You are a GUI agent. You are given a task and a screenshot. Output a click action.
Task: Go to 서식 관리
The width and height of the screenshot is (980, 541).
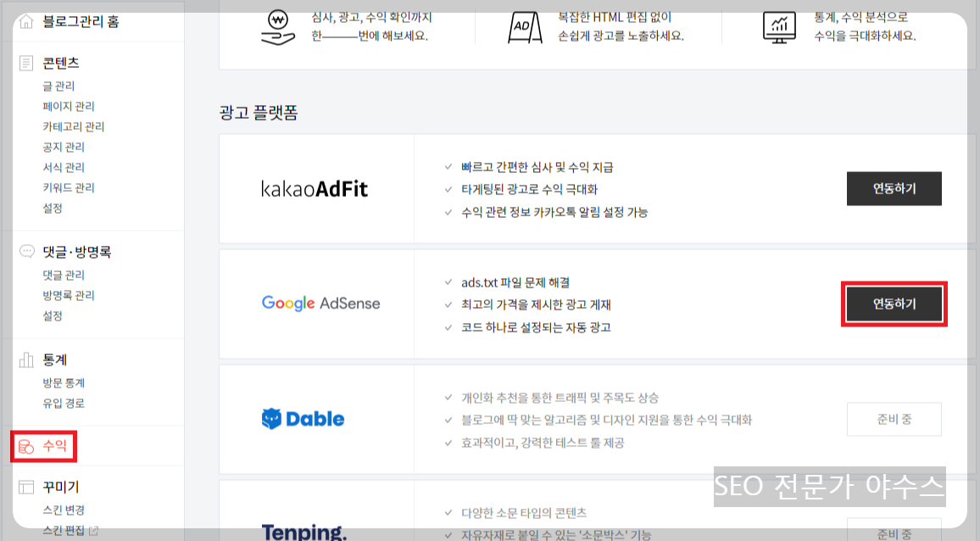(x=64, y=167)
